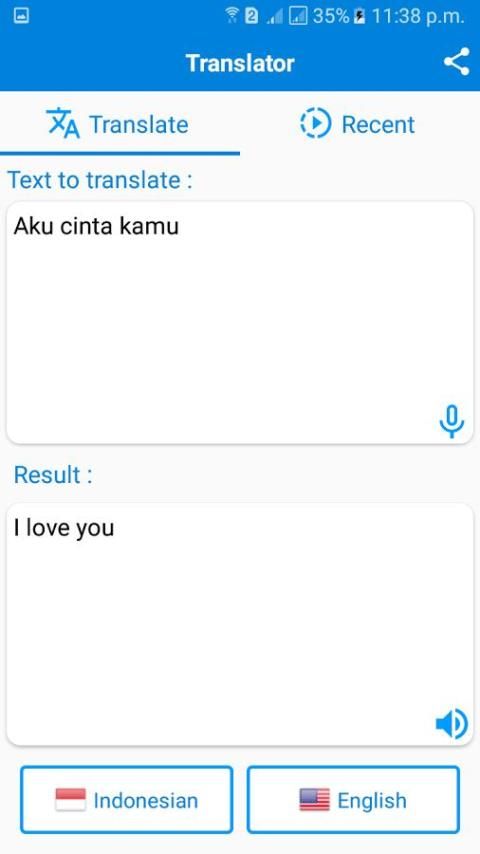
Task: Tap the 'Result :' label
Action: tap(53, 474)
